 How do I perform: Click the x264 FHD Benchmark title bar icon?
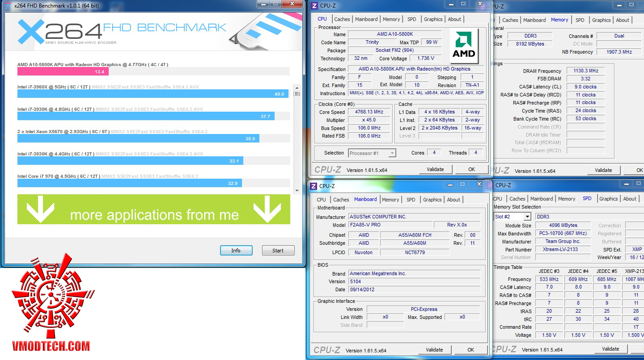[x=8, y=5]
